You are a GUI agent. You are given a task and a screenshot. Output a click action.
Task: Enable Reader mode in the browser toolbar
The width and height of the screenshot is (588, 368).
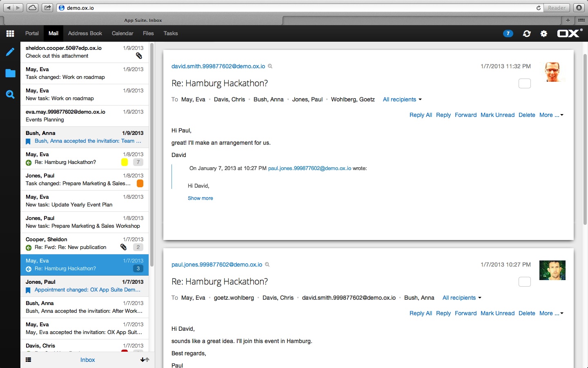pos(557,7)
